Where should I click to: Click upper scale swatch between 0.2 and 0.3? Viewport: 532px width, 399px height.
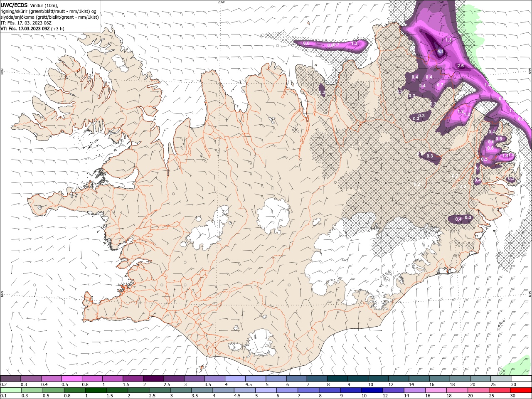pos(11,379)
